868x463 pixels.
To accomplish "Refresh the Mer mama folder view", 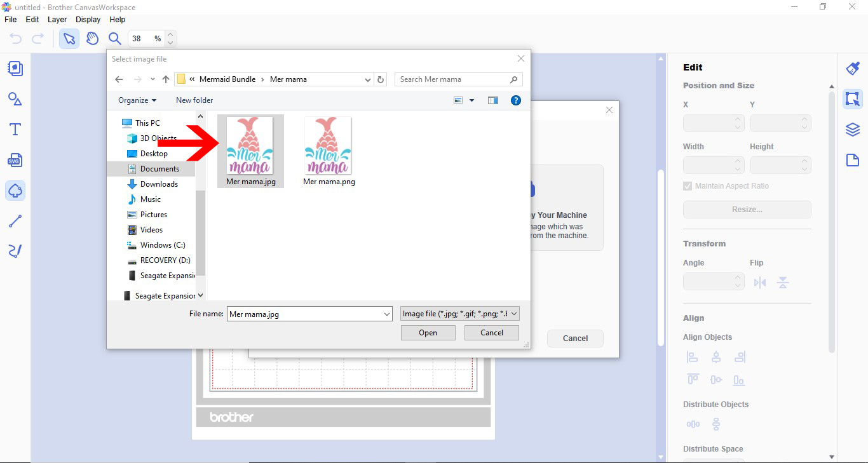I will tap(381, 79).
